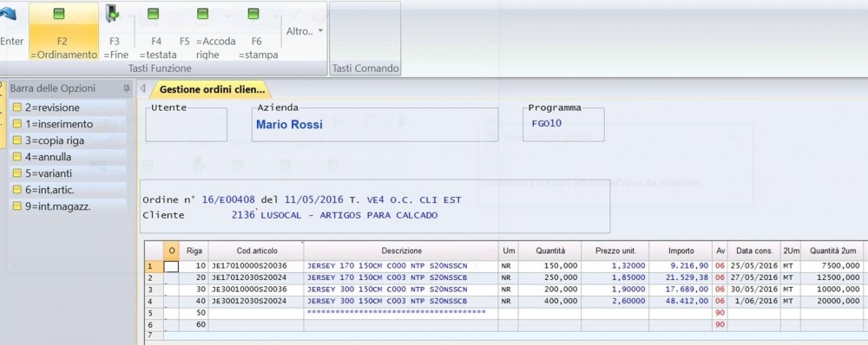Click tab scroll left arrow
This screenshot has height=345, width=868.
[x=142, y=88]
